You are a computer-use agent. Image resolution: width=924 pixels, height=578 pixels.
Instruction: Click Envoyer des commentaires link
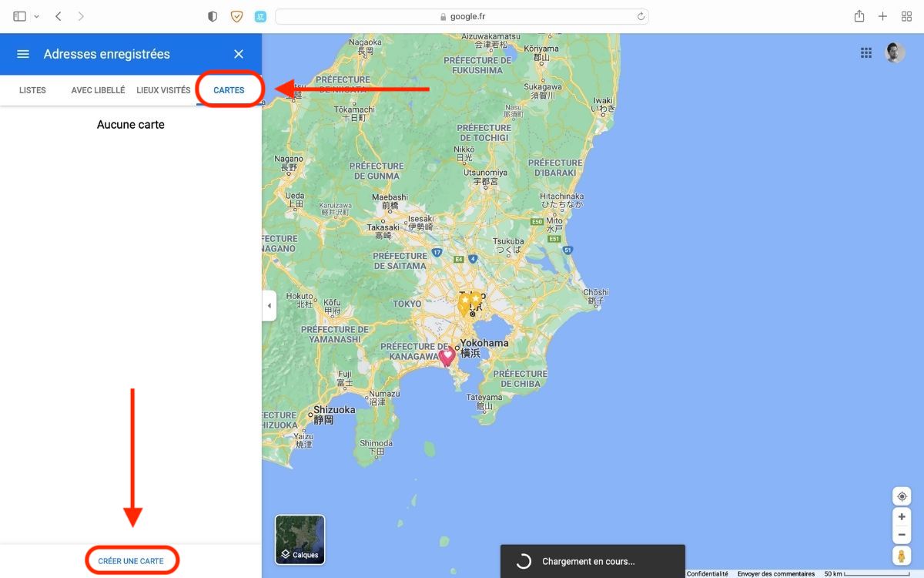pyautogui.click(x=776, y=573)
